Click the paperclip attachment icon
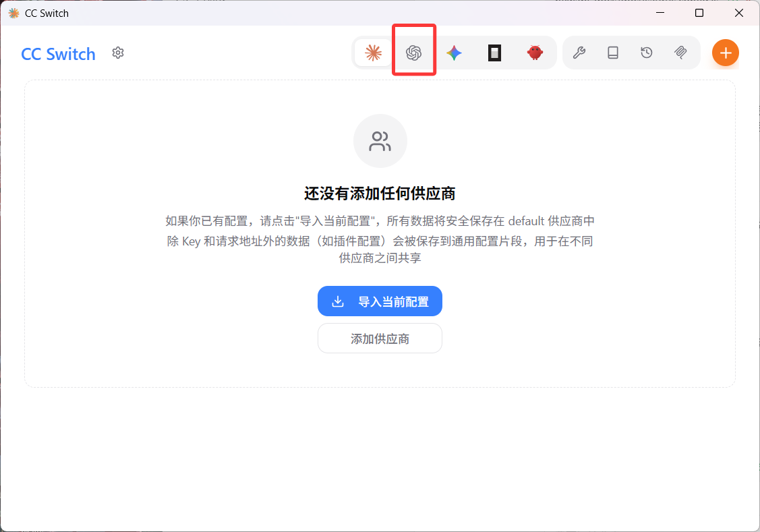This screenshot has height=532, width=760. coord(680,53)
